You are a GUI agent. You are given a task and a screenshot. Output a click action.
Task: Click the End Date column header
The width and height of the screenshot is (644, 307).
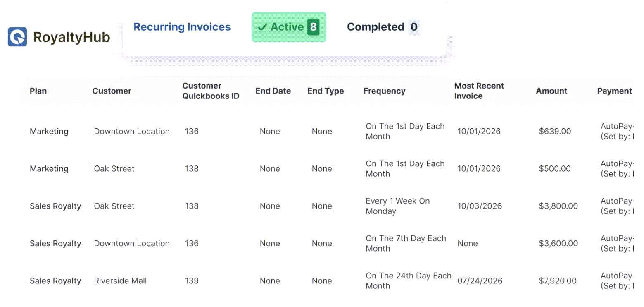(x=273, y=91)
